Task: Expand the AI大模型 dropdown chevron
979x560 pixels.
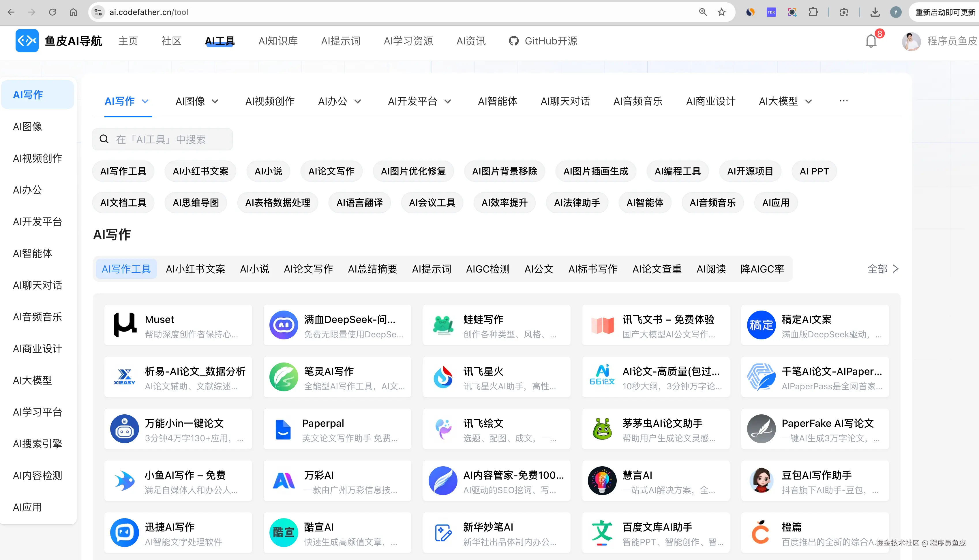Action: pyautogui.click(x=809, y=102)
